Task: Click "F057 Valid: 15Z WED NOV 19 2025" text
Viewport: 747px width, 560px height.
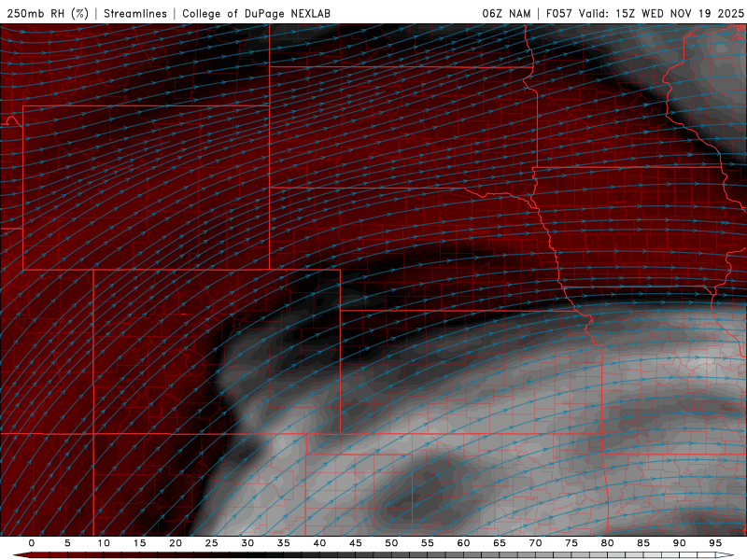Action: point(645,13)
